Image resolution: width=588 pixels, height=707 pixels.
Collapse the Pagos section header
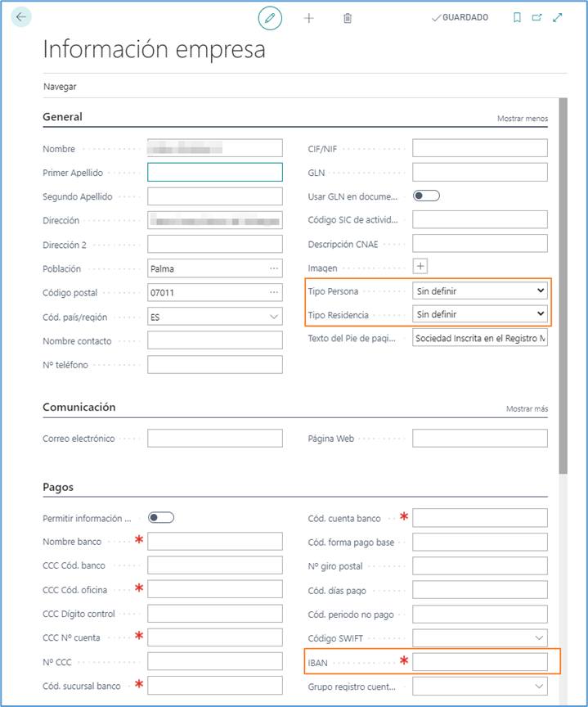point(58,487)
